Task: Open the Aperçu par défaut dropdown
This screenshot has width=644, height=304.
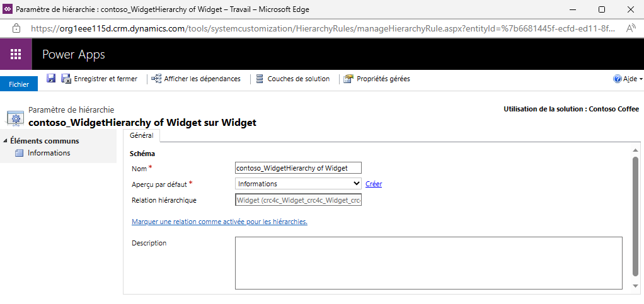Action: click(x=299, y=184)
